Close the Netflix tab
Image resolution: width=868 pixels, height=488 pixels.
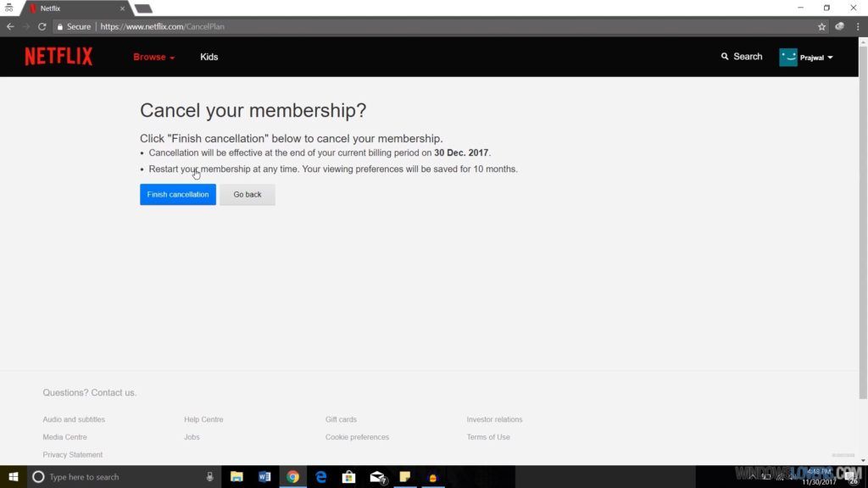122,8
